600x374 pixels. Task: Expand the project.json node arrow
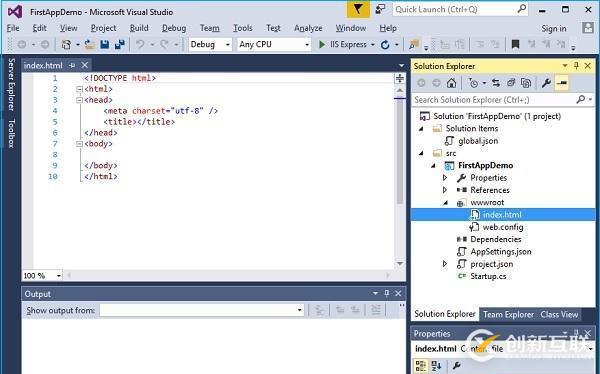pos(445,264)
